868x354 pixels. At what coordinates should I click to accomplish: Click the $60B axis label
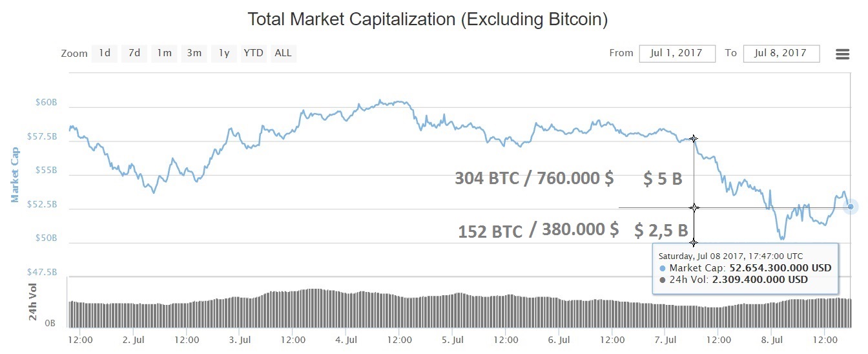[46, 103]
